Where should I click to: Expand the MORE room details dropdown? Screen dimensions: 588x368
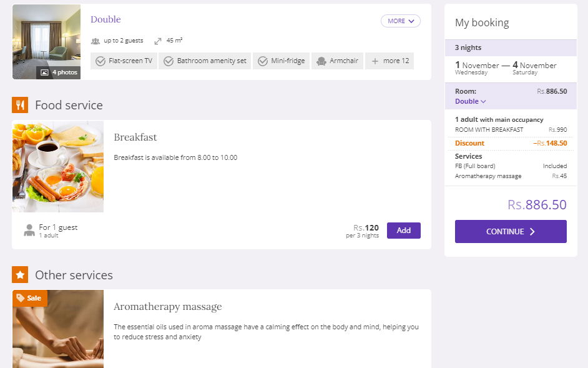coord(400,21)
